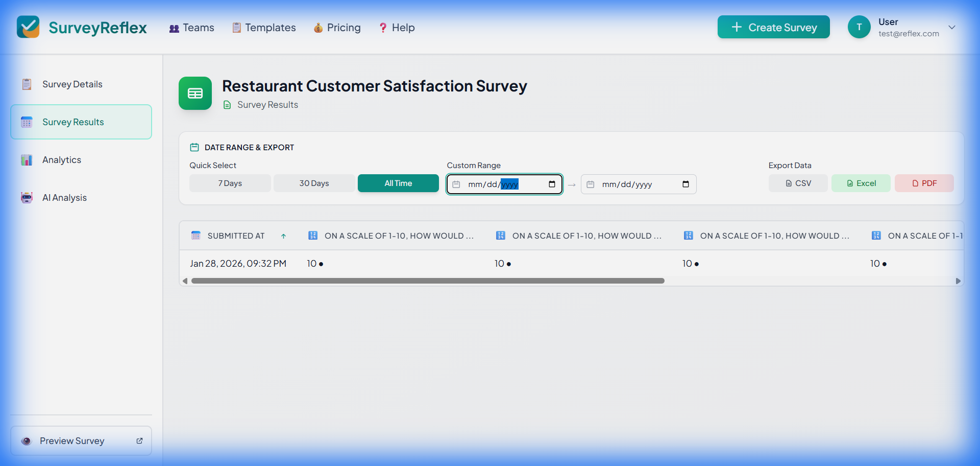Select the 7 Days quick range
The height and width of the screenshot is (466, 980).
tap(230, 183)
